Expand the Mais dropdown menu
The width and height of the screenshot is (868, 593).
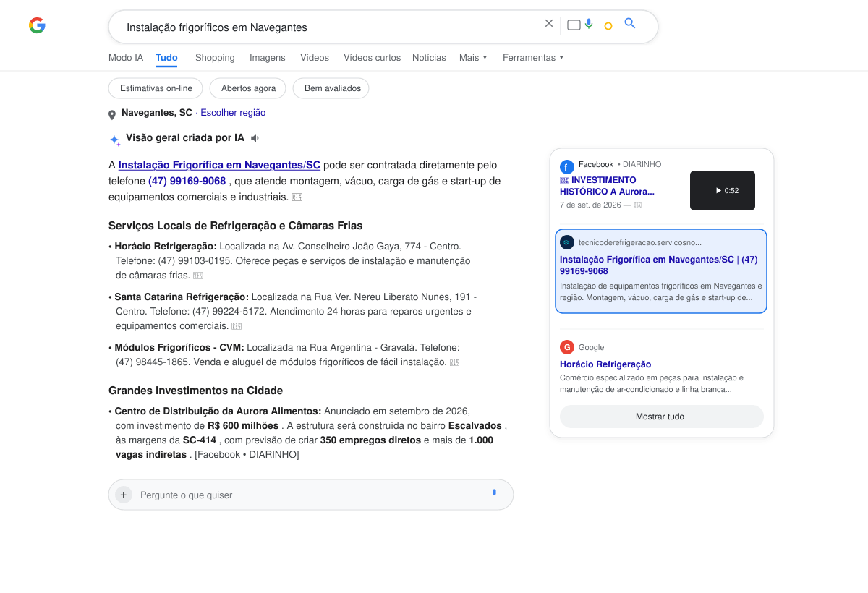473,57
